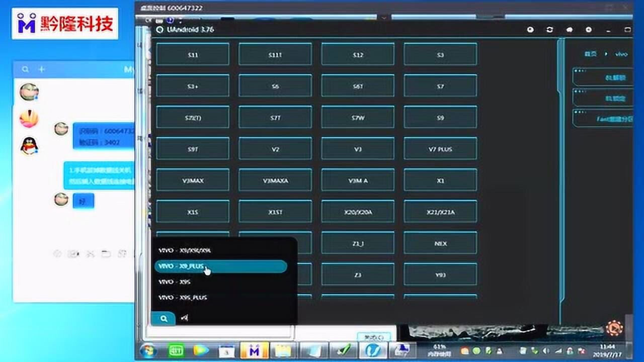Click the taskbar clock showing 11:44
Screen dimensions: 644x362
[x=608, y=350]
